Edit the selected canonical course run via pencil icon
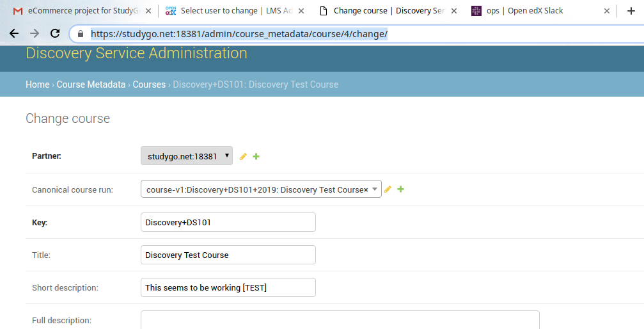 click(x=388, y=189)
